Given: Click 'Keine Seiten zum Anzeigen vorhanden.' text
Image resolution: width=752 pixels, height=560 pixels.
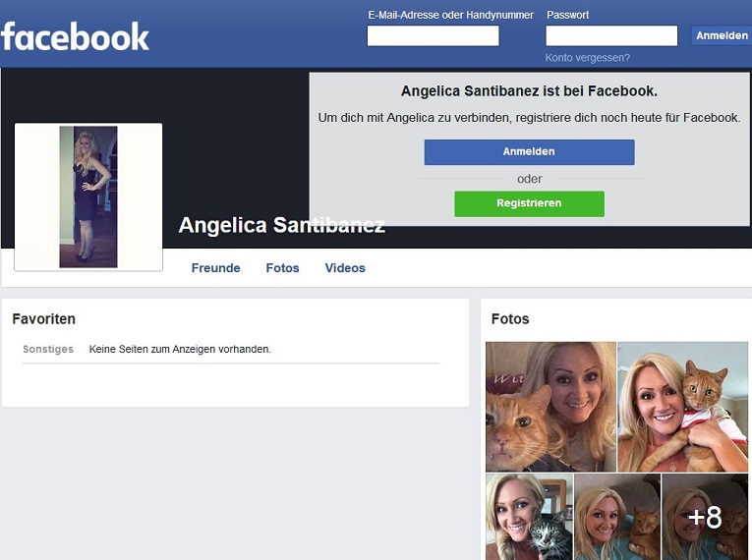Looking at the screenshot, I should pos(180,349).
